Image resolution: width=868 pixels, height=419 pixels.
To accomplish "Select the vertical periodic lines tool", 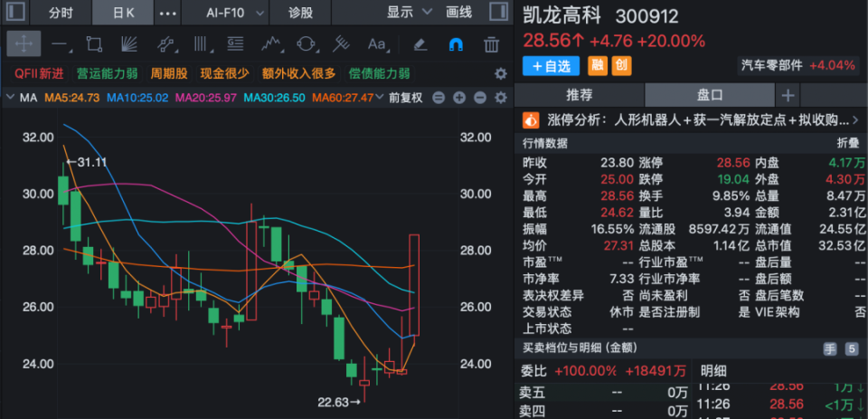I will coord(201,44).
